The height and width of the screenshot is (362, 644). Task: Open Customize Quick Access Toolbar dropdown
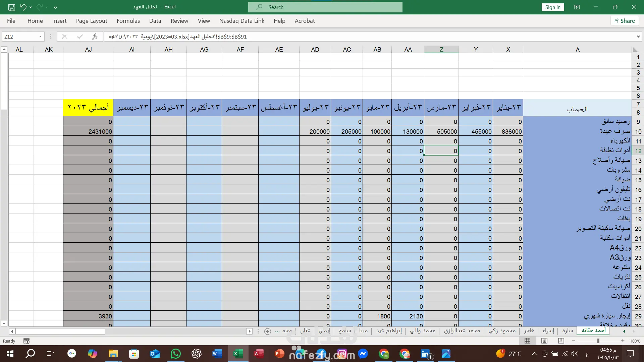tap(55, 7)
